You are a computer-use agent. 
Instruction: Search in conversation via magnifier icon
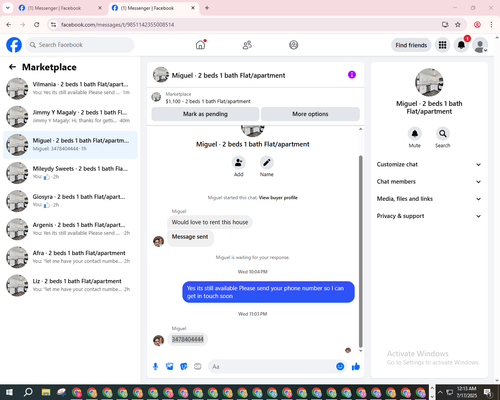click(x=443, y=134)
